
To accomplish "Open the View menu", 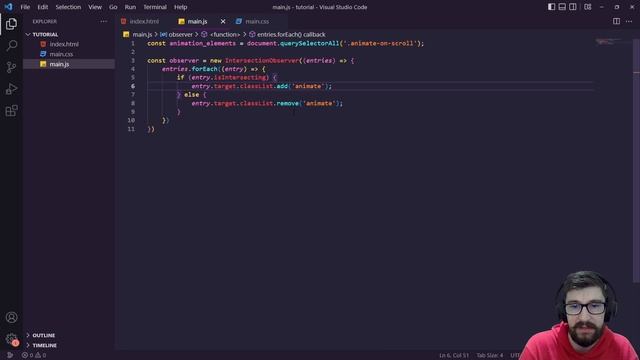I will tap(95, 7).
